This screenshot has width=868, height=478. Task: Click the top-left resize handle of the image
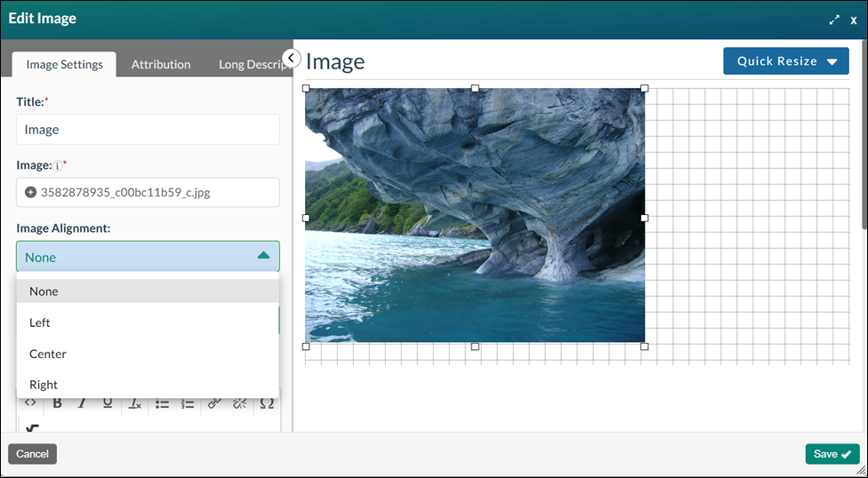(306, 88)
